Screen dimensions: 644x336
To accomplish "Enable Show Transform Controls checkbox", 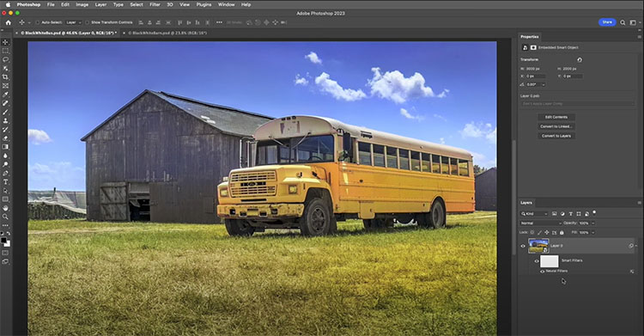I will [87, 22].
